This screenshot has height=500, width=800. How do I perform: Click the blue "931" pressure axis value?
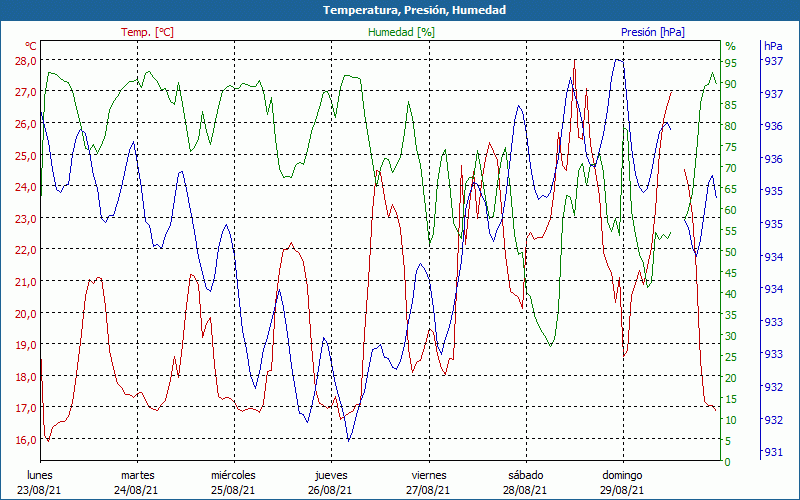point(773,452)
